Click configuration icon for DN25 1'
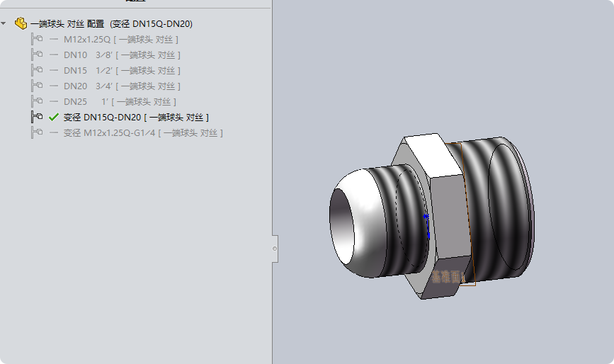This screenshot has height=364, width=614. coord(38,101)
